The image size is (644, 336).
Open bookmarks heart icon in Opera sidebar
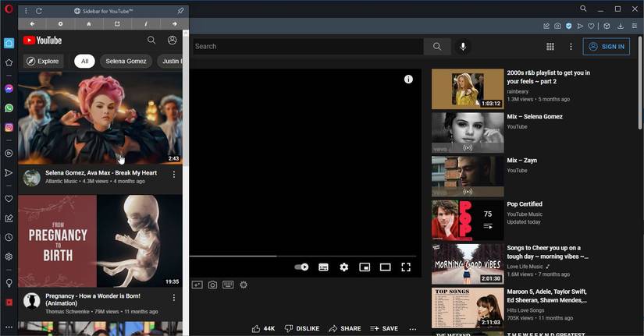click(x=9, y=199)
